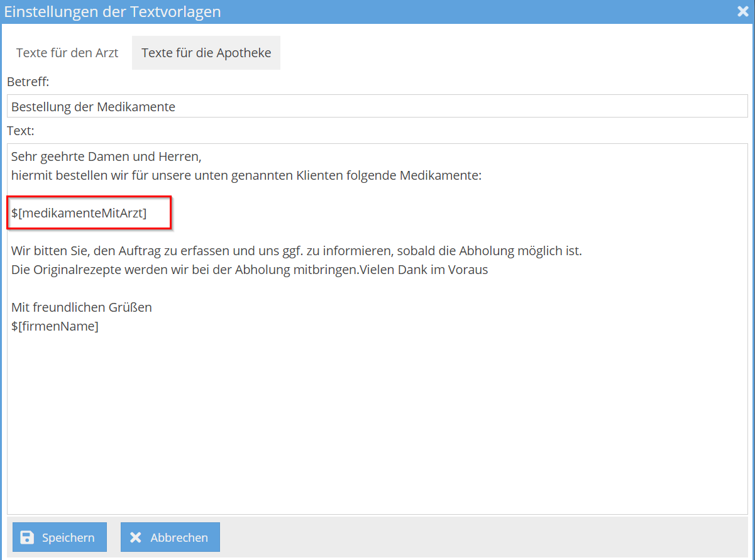Click the dialog title 'Einstellungen der Textvorlagen'
Viewport: 755px width, 560px height.
click(x=113, y=12)
